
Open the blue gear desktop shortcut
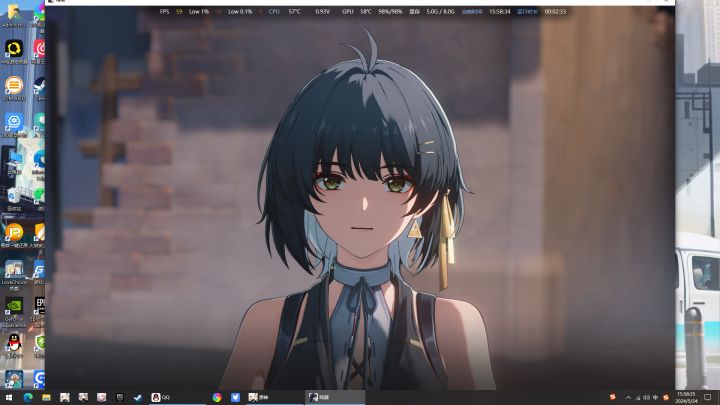pyautogui.click(x=14, y=124)
